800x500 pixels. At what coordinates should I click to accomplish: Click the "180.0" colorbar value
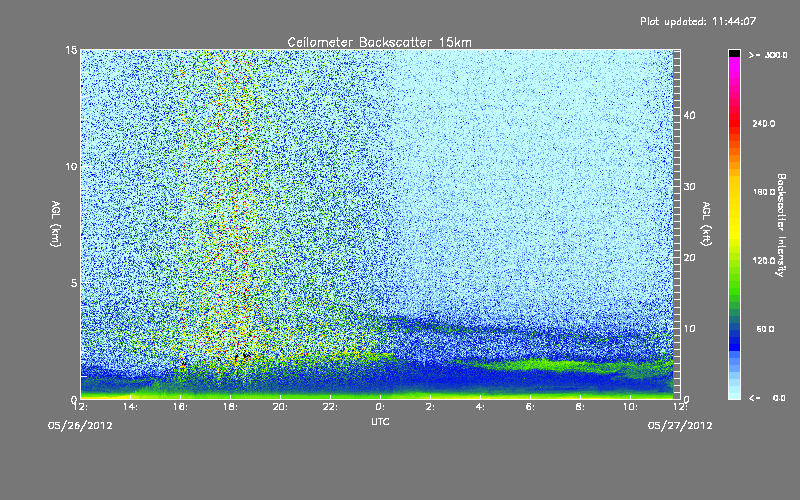764,192
